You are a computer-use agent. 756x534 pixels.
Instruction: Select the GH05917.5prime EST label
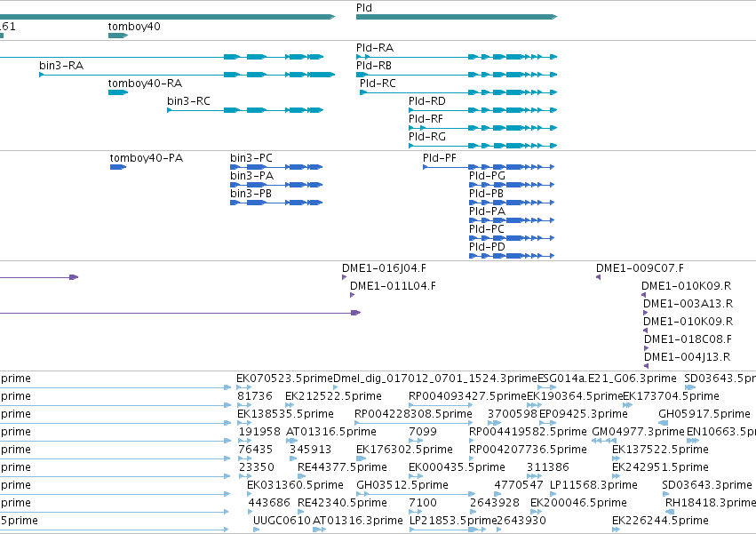[704, 414]
